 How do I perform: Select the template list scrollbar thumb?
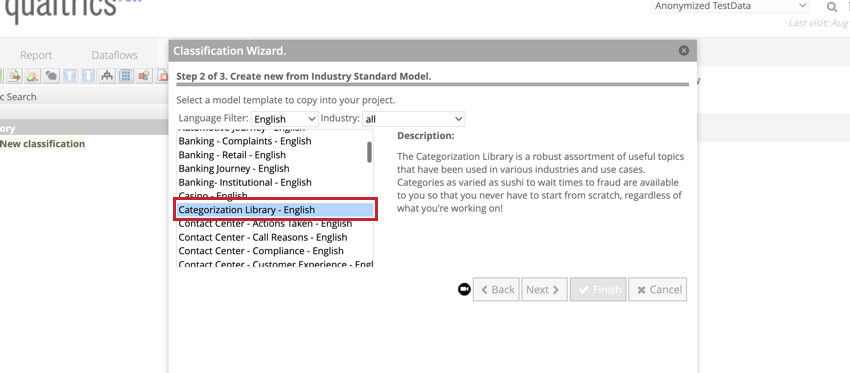pos(369,152)
